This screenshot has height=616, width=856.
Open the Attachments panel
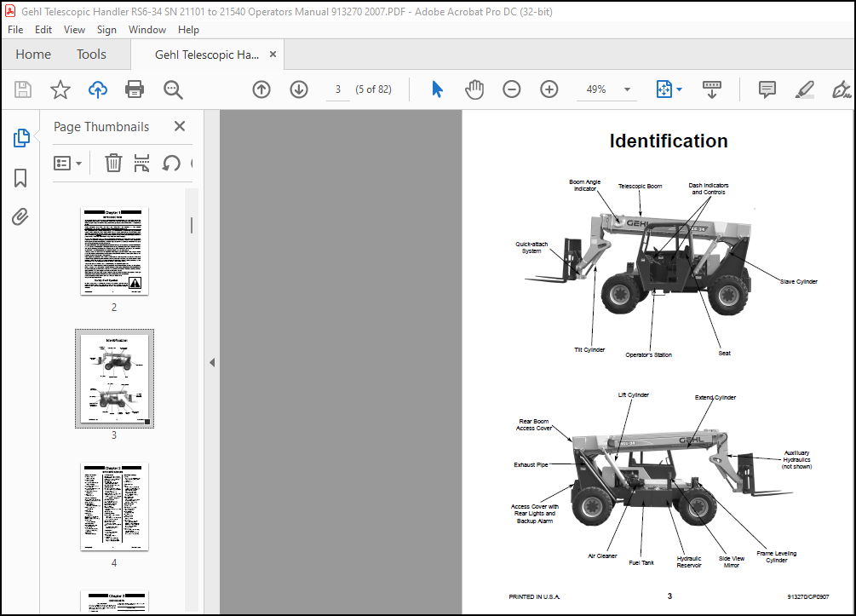[x=20, y=216]
